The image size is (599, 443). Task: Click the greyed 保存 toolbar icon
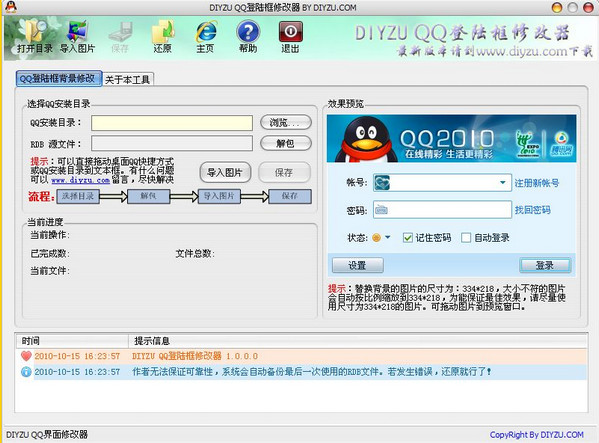pos(120,36)
